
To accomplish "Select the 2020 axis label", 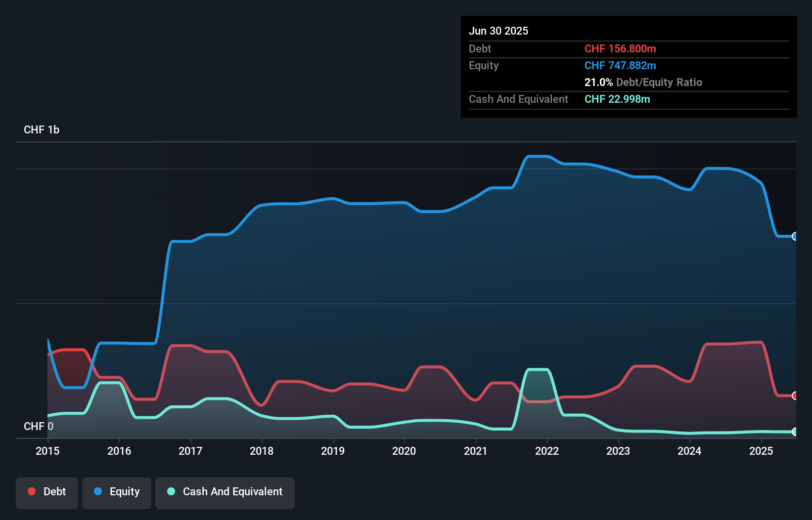I will click(404, 451).
